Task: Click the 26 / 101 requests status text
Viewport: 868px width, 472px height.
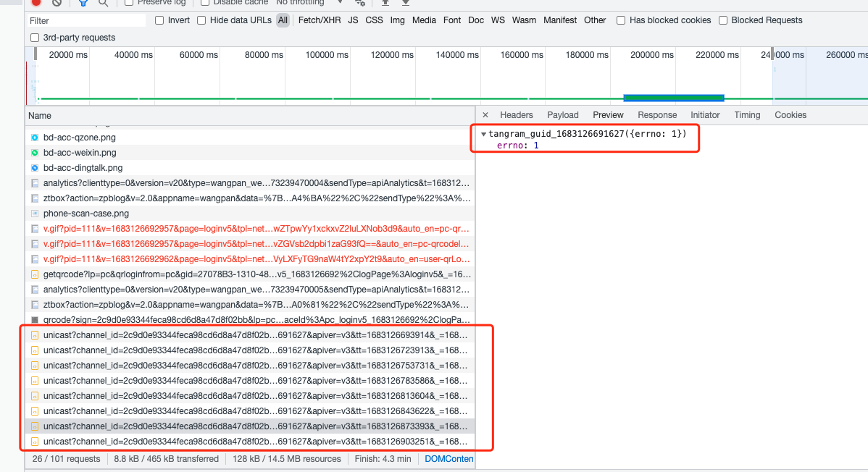Action: (x=67, y=459)
